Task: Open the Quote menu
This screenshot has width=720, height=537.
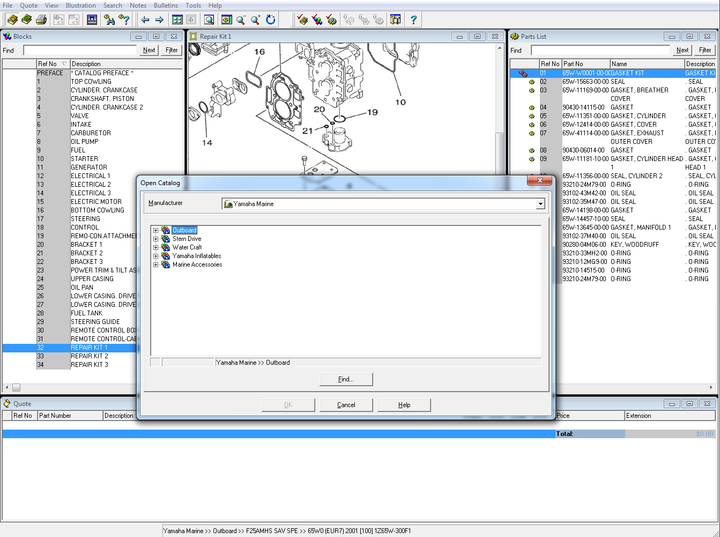Action: point(28,6)
